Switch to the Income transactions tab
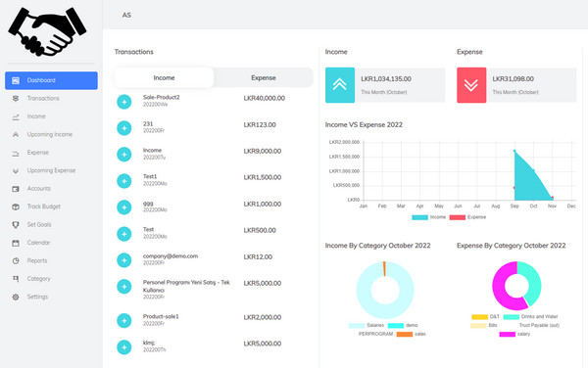The image size is (588, 368). click(x=164, y=78)
